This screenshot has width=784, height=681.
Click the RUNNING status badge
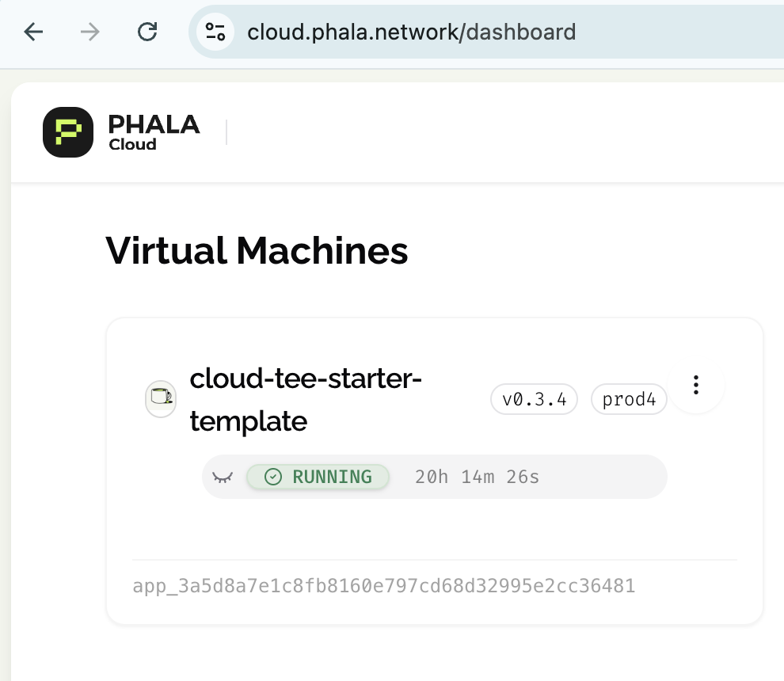[318, 477]
